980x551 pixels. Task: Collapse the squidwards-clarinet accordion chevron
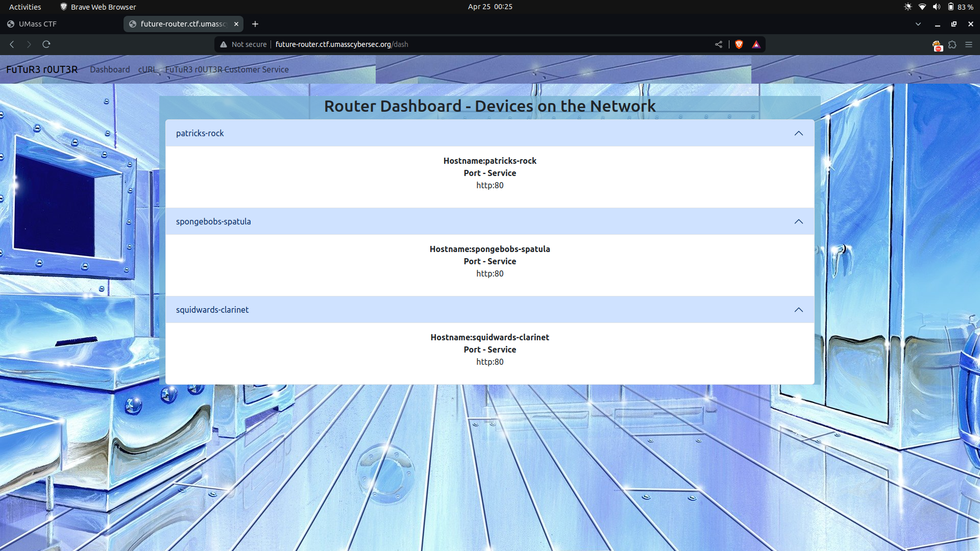[798, 310]
